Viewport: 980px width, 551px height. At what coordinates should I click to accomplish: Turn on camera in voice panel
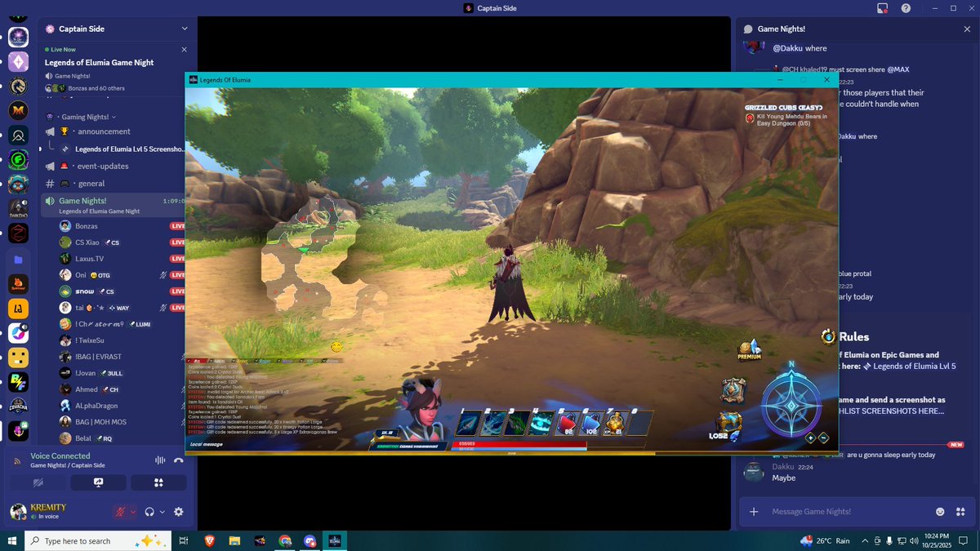38,482
